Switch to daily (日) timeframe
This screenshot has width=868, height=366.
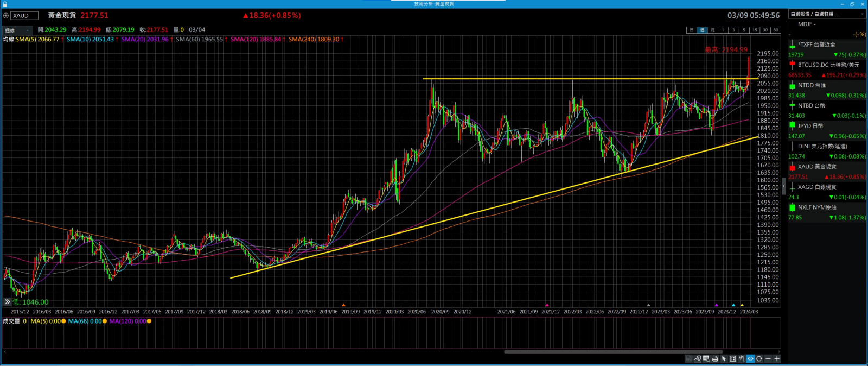click(691, 30)
